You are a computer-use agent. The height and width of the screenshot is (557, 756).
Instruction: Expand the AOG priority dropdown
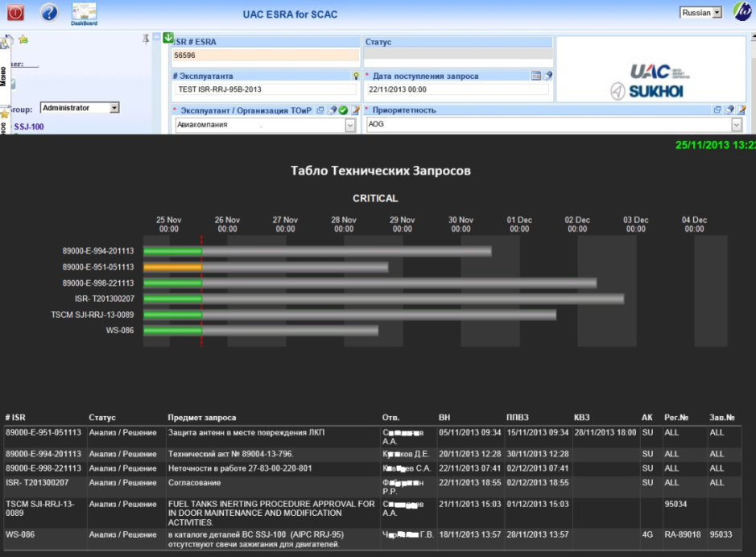tap(736, 126)
